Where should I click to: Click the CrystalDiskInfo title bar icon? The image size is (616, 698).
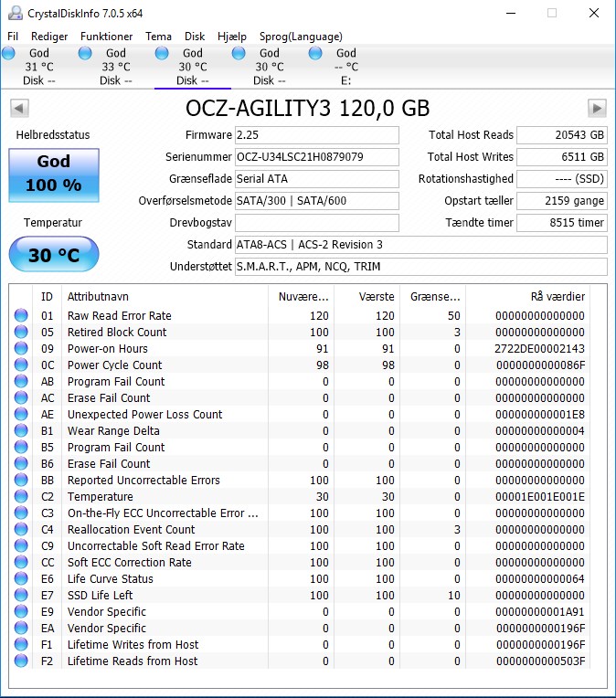(x=16, y=13)
